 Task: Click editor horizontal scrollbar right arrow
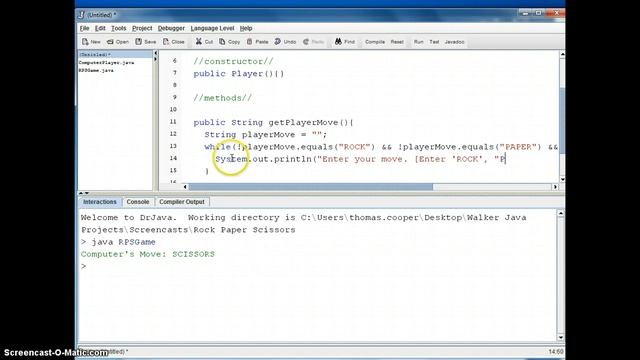click(x=555, y=187)
